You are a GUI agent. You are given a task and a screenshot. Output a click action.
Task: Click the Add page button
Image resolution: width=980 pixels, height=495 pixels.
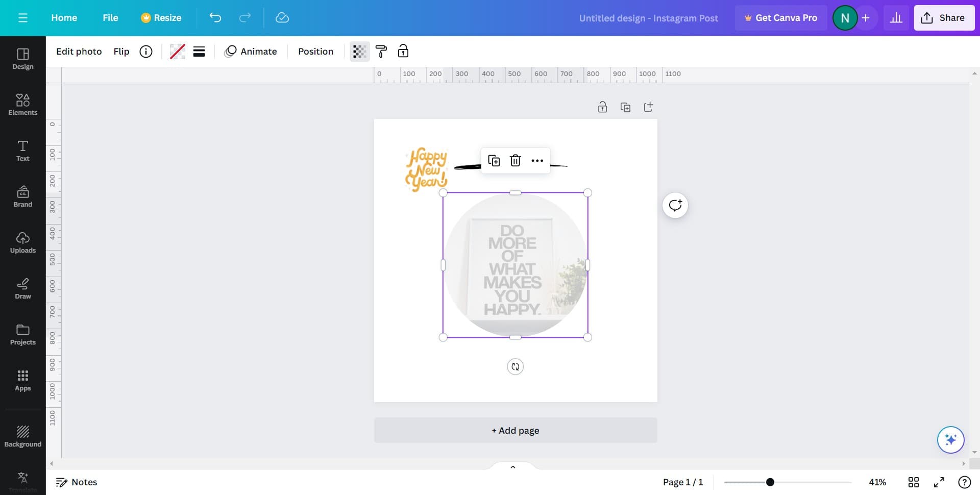(516, 430)
